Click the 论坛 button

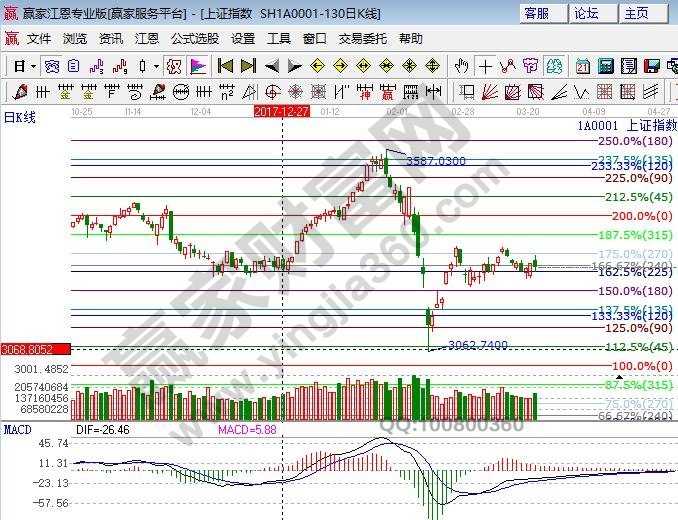(587, 13)
